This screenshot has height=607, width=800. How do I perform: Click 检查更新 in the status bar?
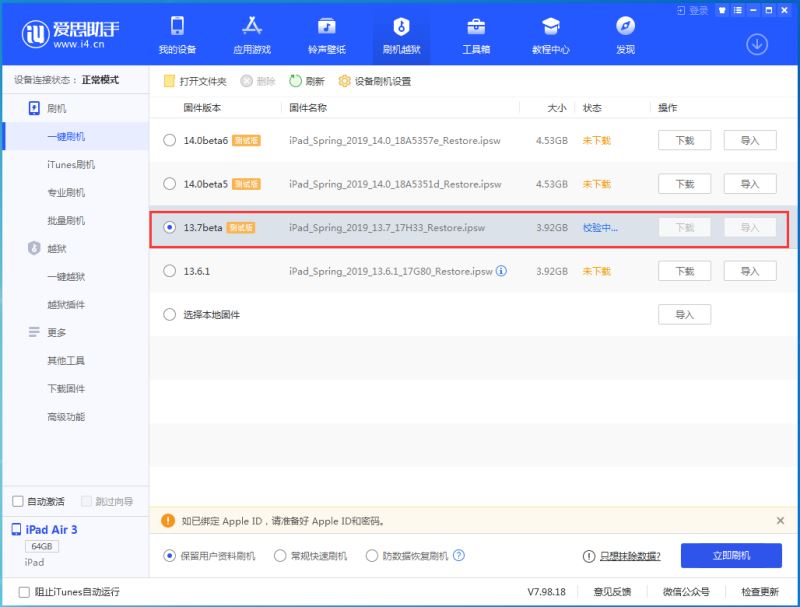pyautogui.click(x=760, y=592)
